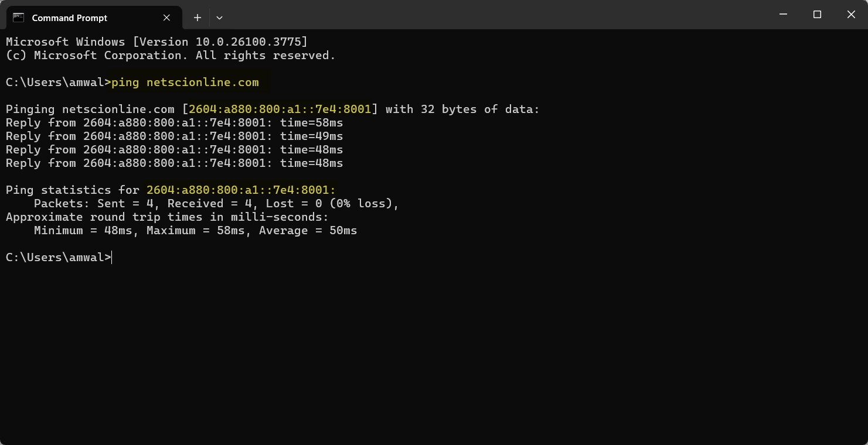The image size is (868, 445).
Task: Close the Command Prompt tab
Action: 166,18
